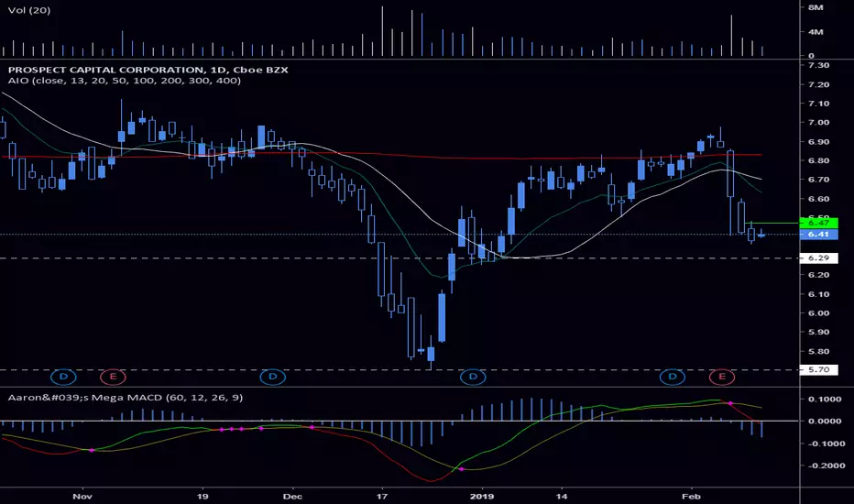Click the 2019 date label on time axis

click(481, 496)
